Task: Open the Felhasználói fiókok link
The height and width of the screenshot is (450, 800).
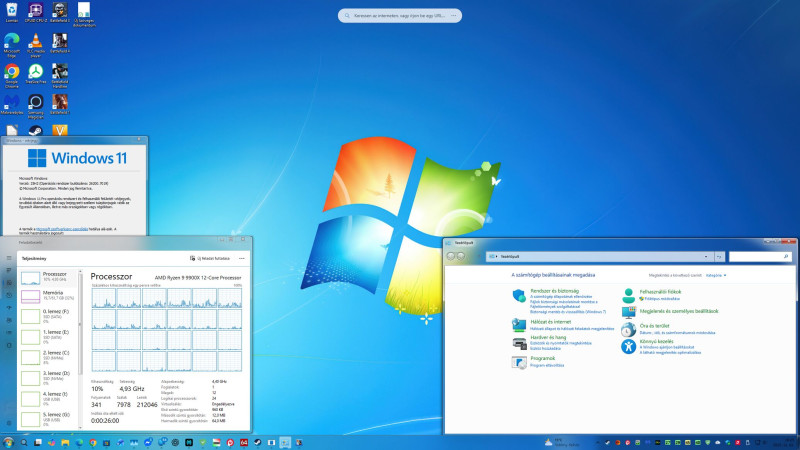Action: (660, 292)
